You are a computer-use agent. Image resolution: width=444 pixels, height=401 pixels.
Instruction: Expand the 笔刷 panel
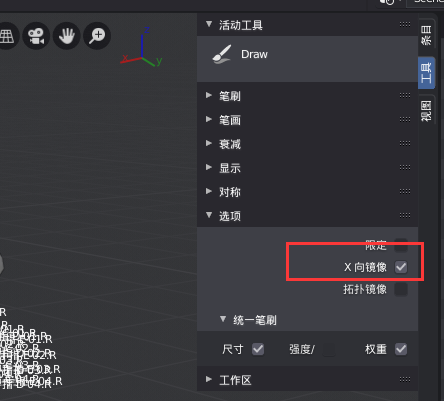tap(209, 95)
